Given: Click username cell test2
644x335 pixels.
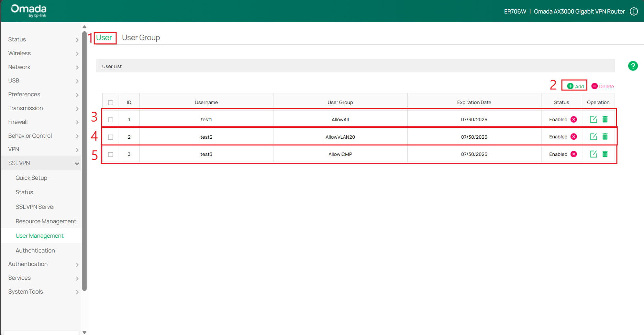Looking at the screenshot, I should [206, 137].
